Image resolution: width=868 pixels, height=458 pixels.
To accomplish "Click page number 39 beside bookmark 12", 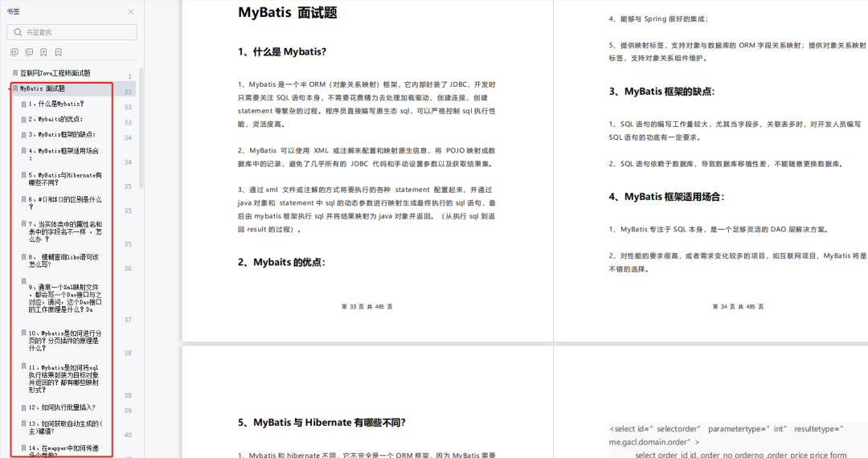I will (x=128, y=411).
